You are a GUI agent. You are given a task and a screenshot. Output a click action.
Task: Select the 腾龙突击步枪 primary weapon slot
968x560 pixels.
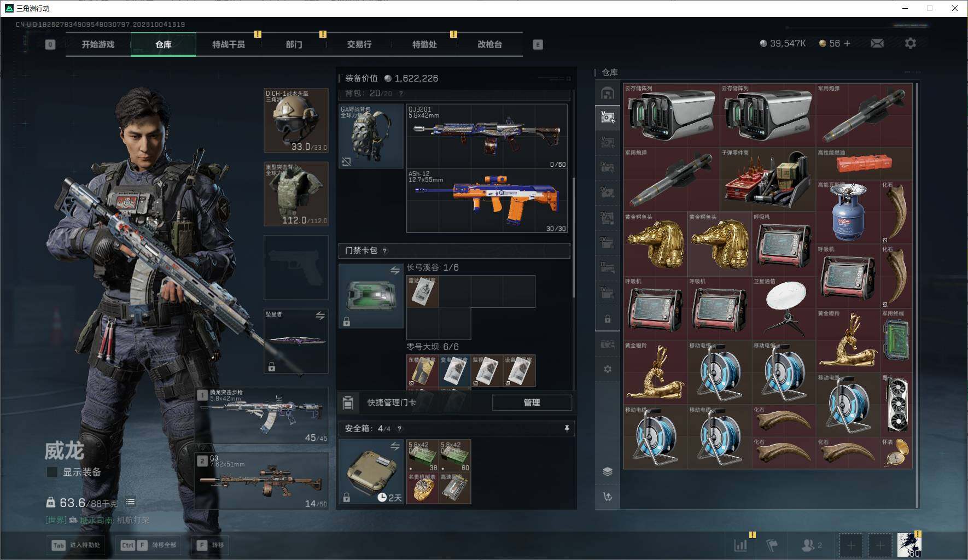coord(262,416)
